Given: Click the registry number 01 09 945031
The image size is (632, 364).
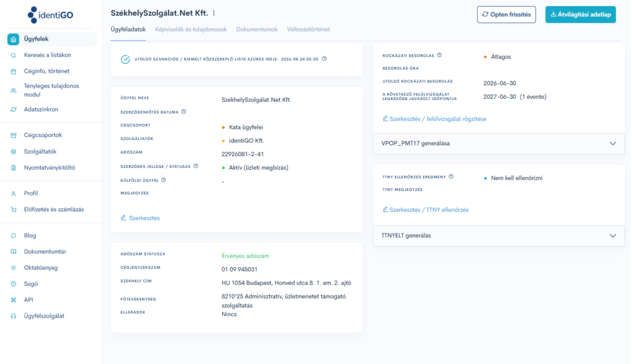Looking at the screenshot, I should click(239, 269).
